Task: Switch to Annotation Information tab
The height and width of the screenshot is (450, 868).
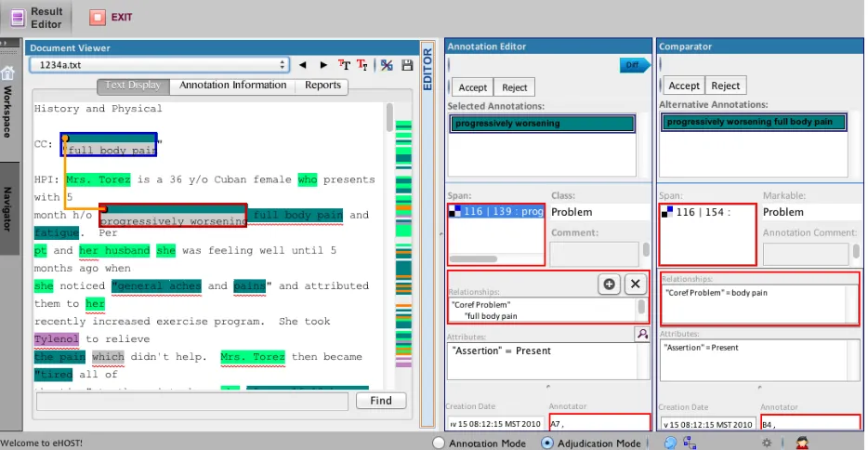Action: [x=232, y=86]
